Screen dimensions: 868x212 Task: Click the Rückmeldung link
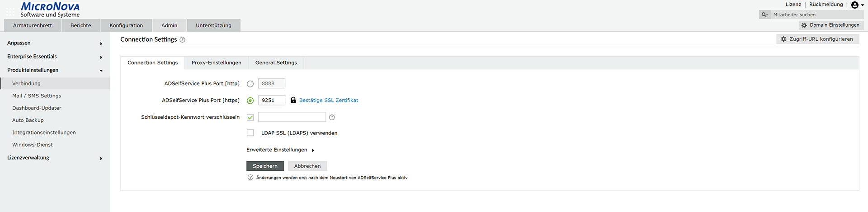(x=826, y=5)
